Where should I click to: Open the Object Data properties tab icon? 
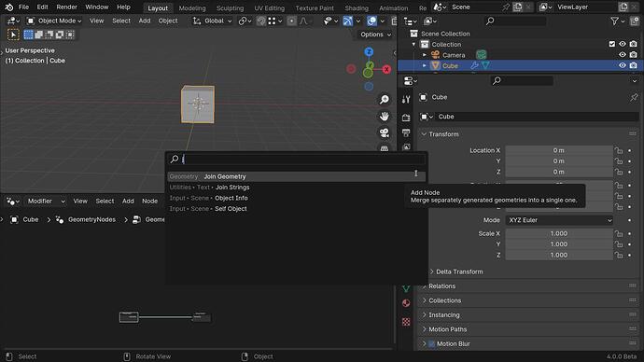coord(406,288)
